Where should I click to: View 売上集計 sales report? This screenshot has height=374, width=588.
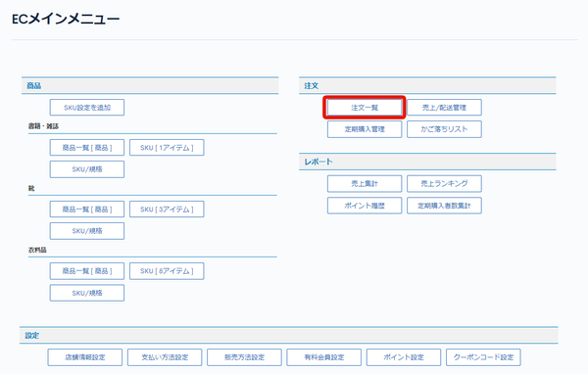(365, 184)
